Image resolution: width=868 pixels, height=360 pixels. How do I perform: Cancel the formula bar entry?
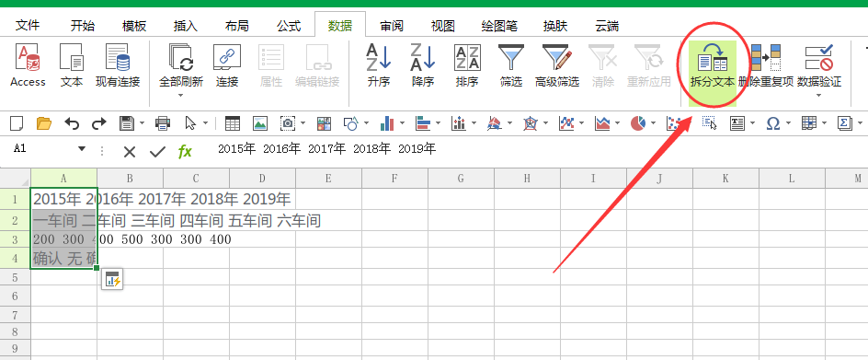130,151
